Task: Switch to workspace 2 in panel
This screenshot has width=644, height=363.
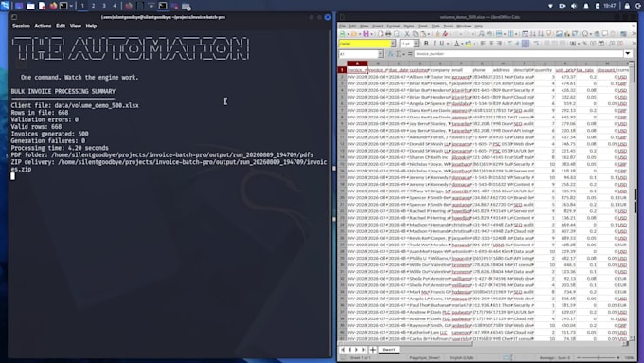Action: pos(93,6)
